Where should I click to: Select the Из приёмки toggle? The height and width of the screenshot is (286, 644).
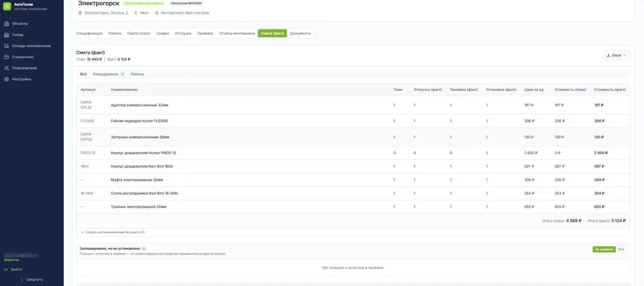click(604, 249)
